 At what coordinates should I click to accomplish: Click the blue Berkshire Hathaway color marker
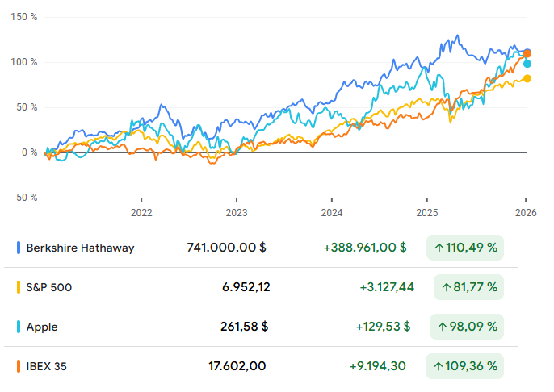(19, 248)
